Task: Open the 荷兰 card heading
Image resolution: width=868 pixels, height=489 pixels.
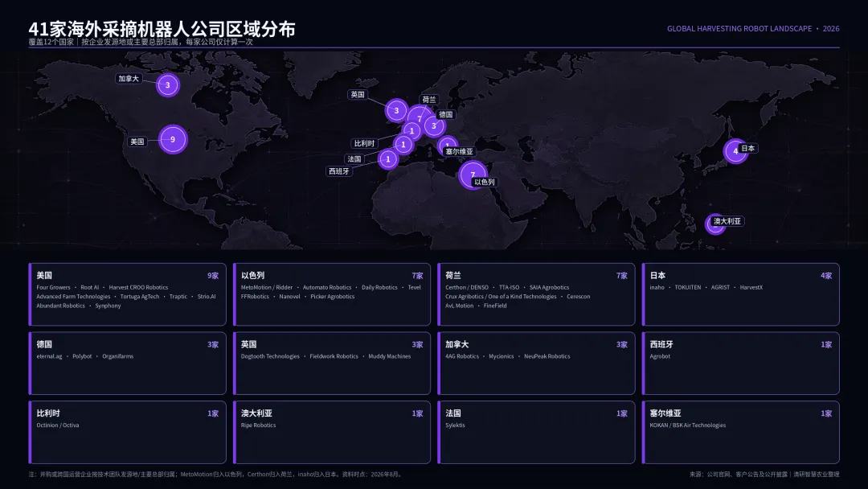Action: (x=452, y=275)
